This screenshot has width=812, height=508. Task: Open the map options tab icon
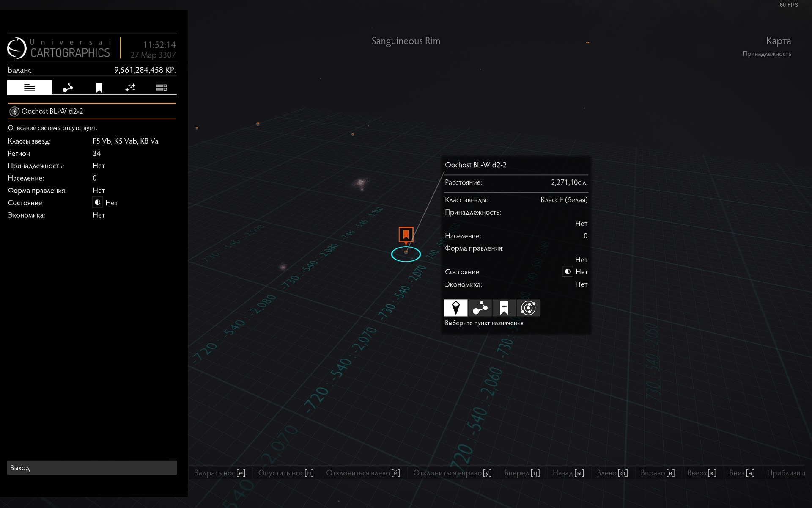tap(161, 88)
